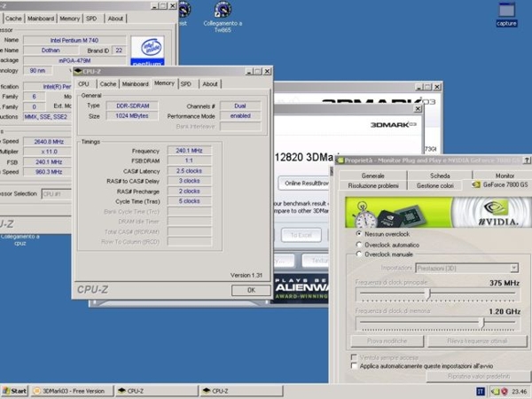Click the Alienware banner in 3DMark window
The height and width of the screenshot is (399, 532).
(x=301, y=288)
